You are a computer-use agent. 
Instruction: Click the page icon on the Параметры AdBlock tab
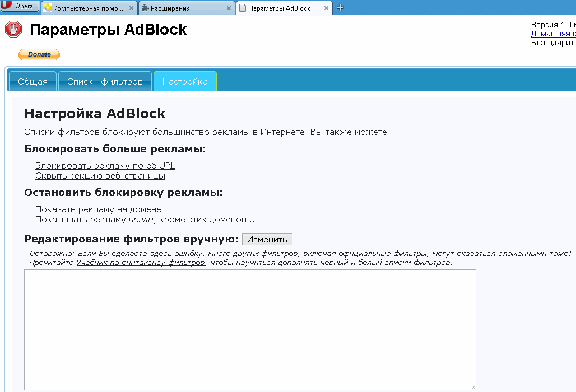(x=242, y=8)
